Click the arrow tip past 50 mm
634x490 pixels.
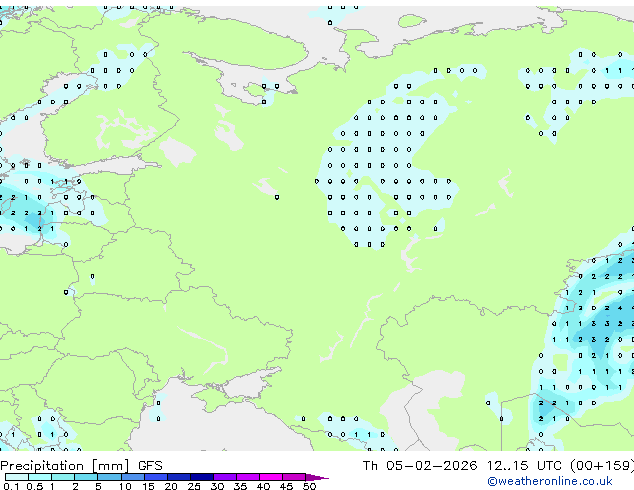(317, 477)
